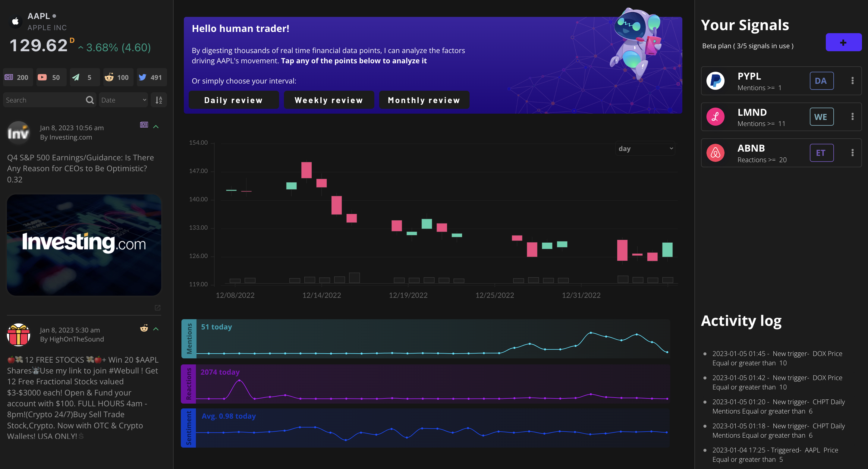Open the day interval dropdown on chart

[x=645, y=149]
